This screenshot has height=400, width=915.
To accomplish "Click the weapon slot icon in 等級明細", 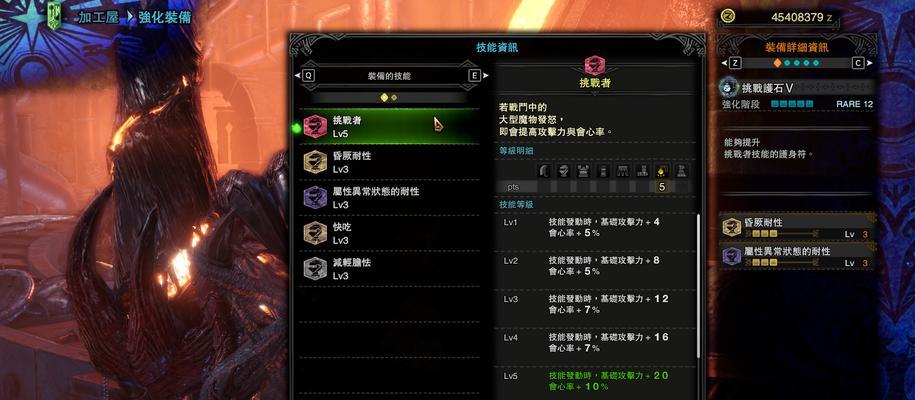I will 544,171.
